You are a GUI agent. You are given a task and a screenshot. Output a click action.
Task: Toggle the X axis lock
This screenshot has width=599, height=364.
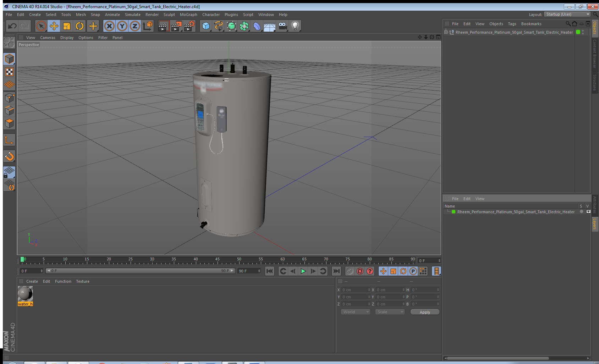(x=109, y=26)
